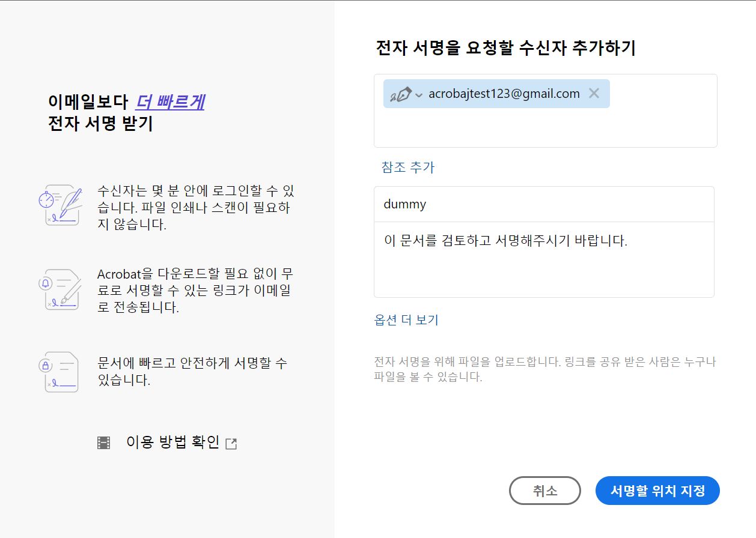This screenshot has width=756, height=538.
Task: Open the 더 빠르게 link
Action: click(x=170, y=102)
